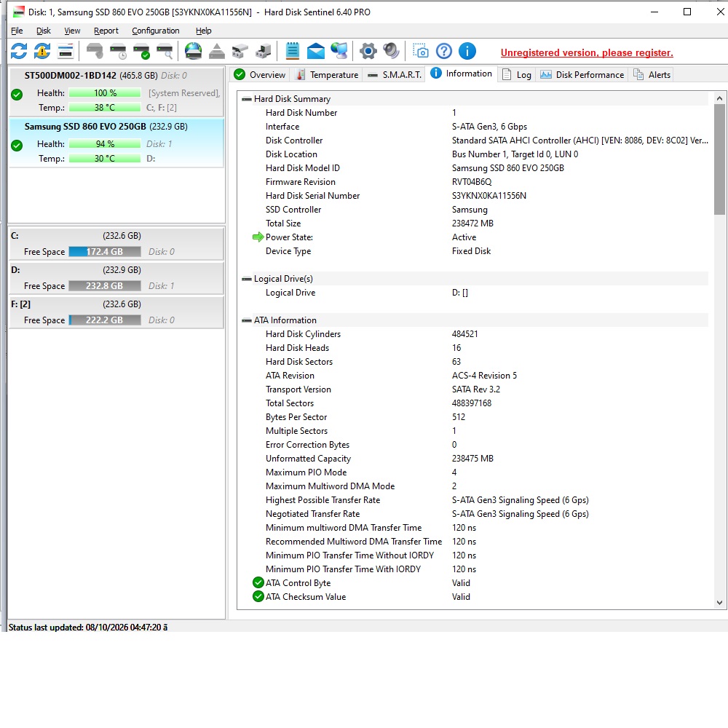Collapse the ATA Information section
728x728 pixels.
(247, 320)
